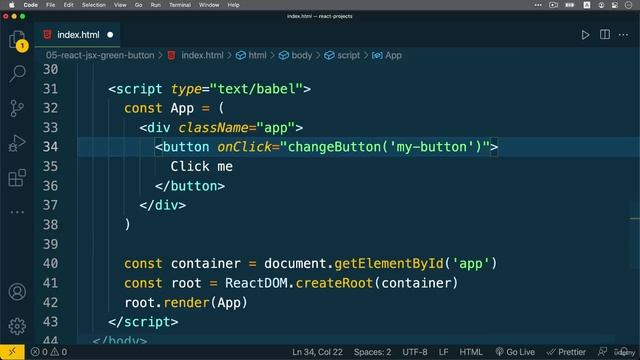Open remote window indicator in status bar
The width and height of the screenshot is (640, 360).
click(x=12, y=352)
